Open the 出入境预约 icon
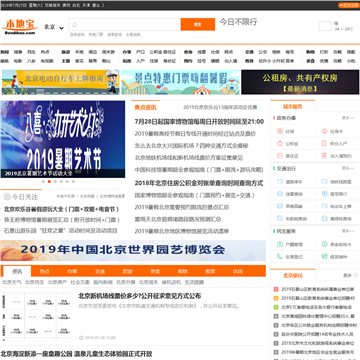360x360 pixels. pos(324,156)
